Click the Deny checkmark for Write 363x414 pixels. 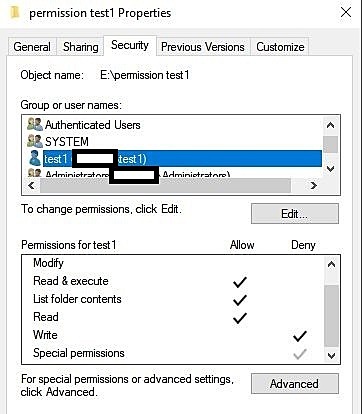coord(300,336)
